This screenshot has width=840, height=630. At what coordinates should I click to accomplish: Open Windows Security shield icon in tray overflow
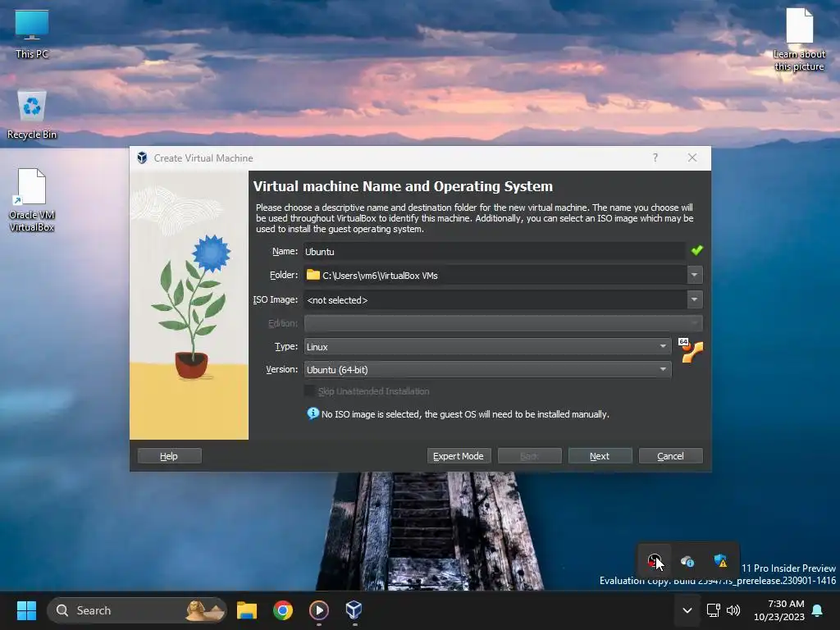tap(720, 561)
